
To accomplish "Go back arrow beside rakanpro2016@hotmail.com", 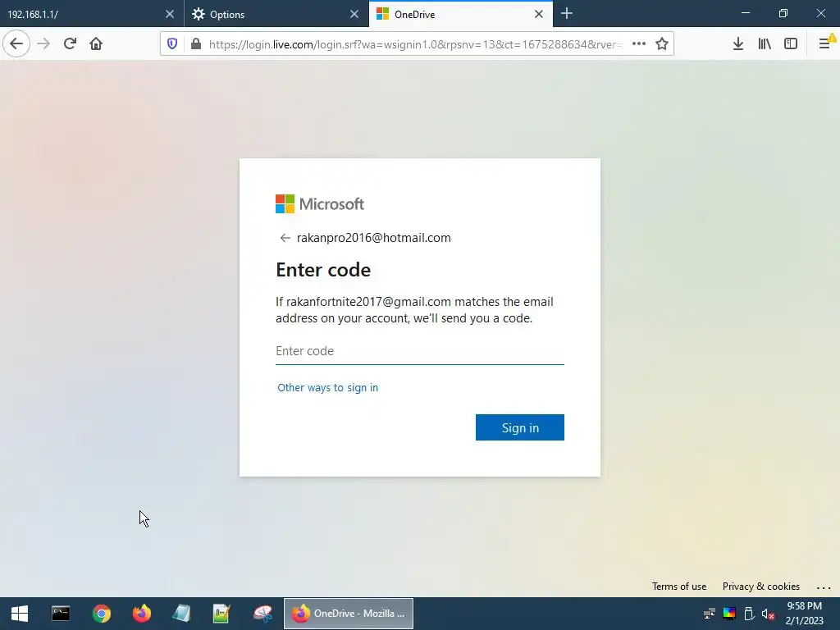I will 285,238.
